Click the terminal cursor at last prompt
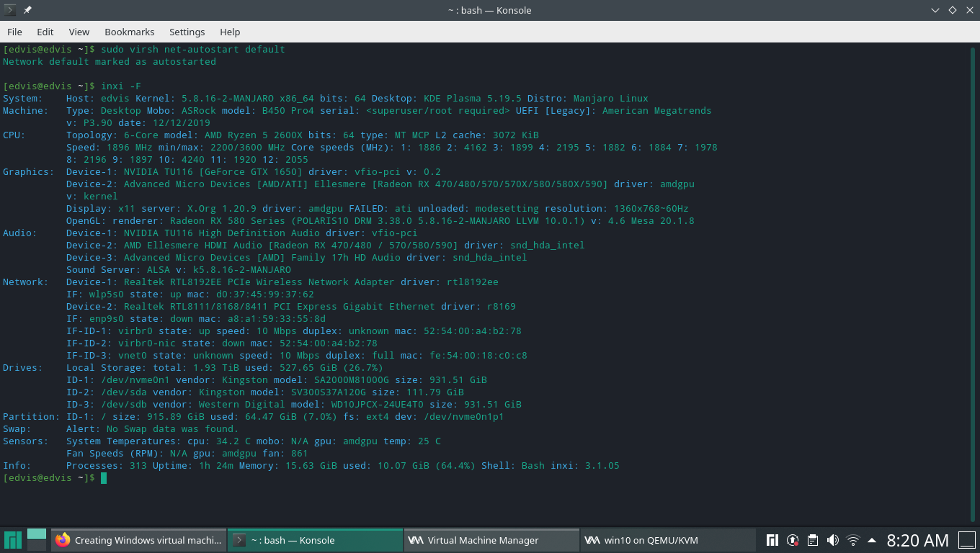The image size is (980, 553). [x=104, y=478]
